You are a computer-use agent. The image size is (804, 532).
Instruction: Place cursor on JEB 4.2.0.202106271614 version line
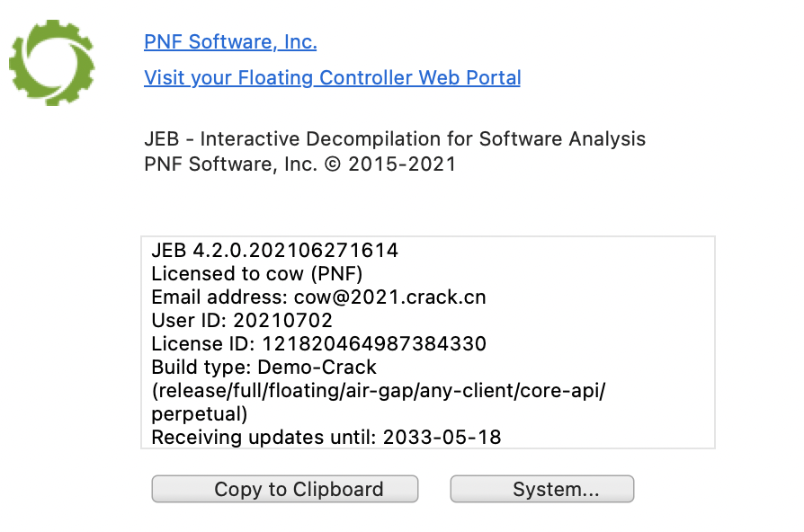(x=274, y=251)
